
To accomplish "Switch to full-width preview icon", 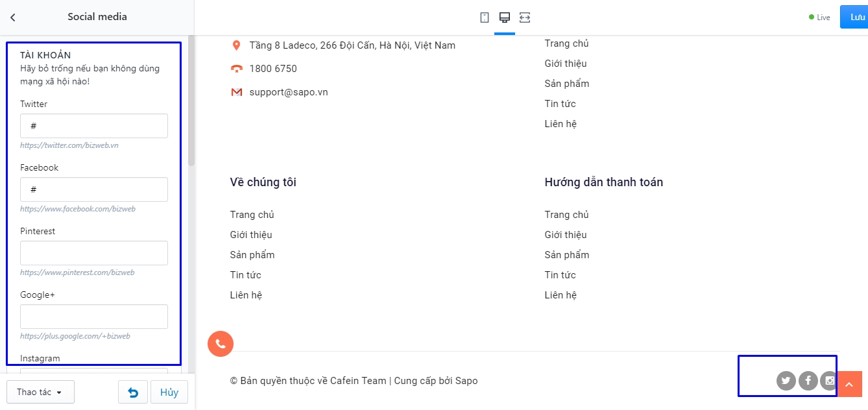I will click(x=525, y=18).
